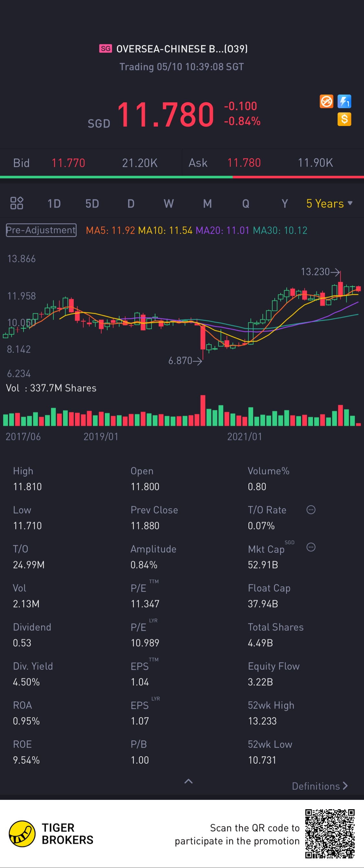Image resolution: width=364 pixels, height=868 pixels.
Task: Tap the yellow dollar sign icon
Action: pos(344,119)
